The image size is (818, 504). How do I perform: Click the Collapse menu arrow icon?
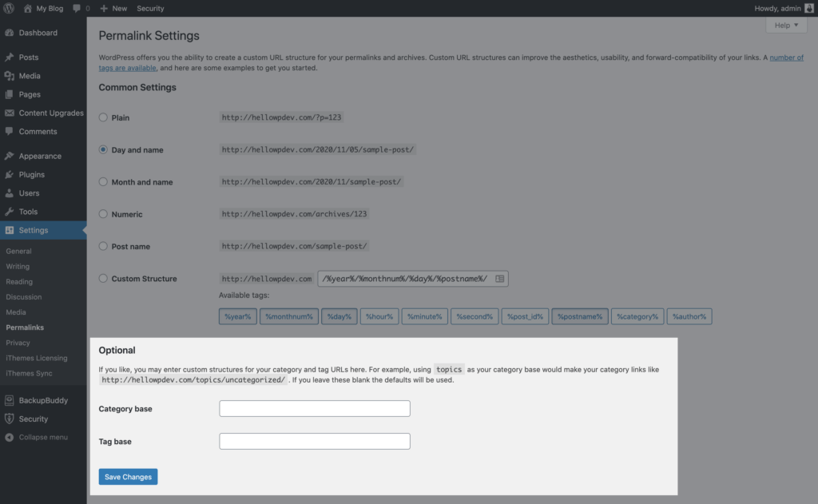point(10,437)
